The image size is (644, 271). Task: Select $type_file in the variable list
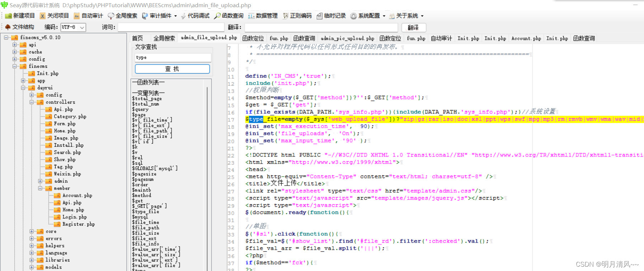coord(145,211)
